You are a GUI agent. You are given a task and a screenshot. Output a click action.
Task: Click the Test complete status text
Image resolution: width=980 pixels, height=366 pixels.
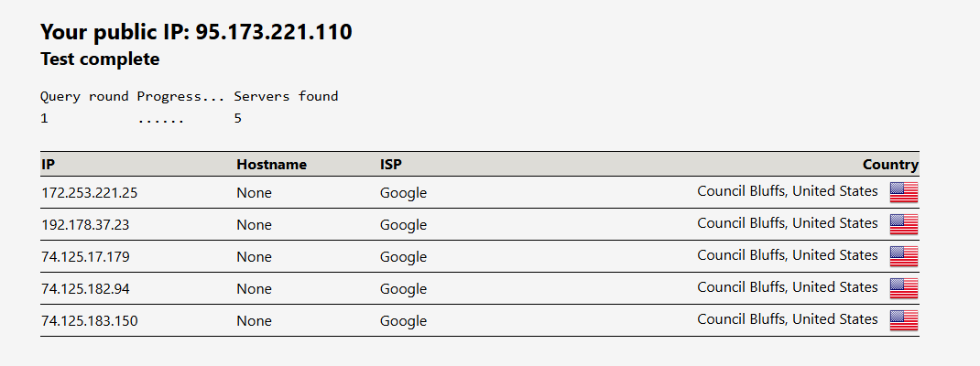100,59
